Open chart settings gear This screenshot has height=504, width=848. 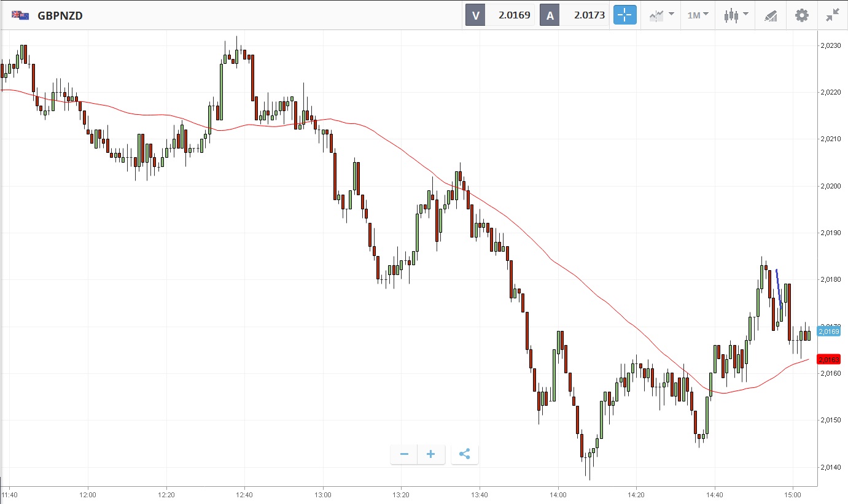tap(802, 15)
